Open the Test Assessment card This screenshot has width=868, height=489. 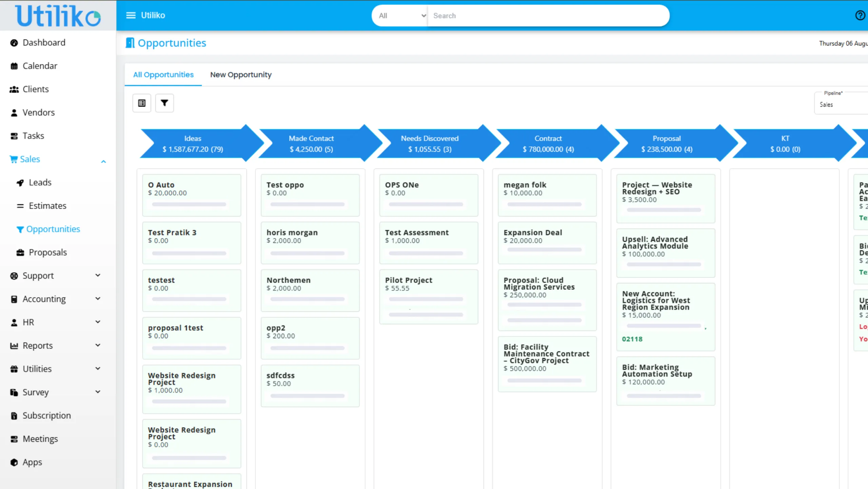(429, 243)
